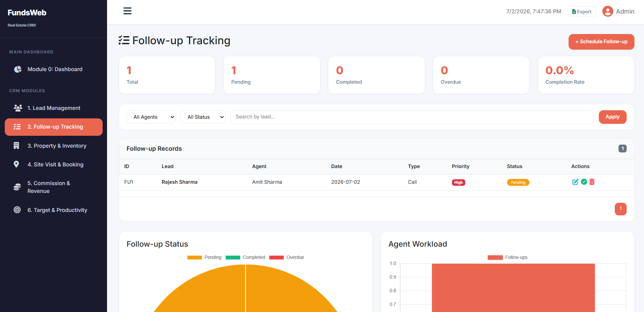Click the Schedule Follow-up button
This screenshot has width=644, height=312.
point(601,42)
